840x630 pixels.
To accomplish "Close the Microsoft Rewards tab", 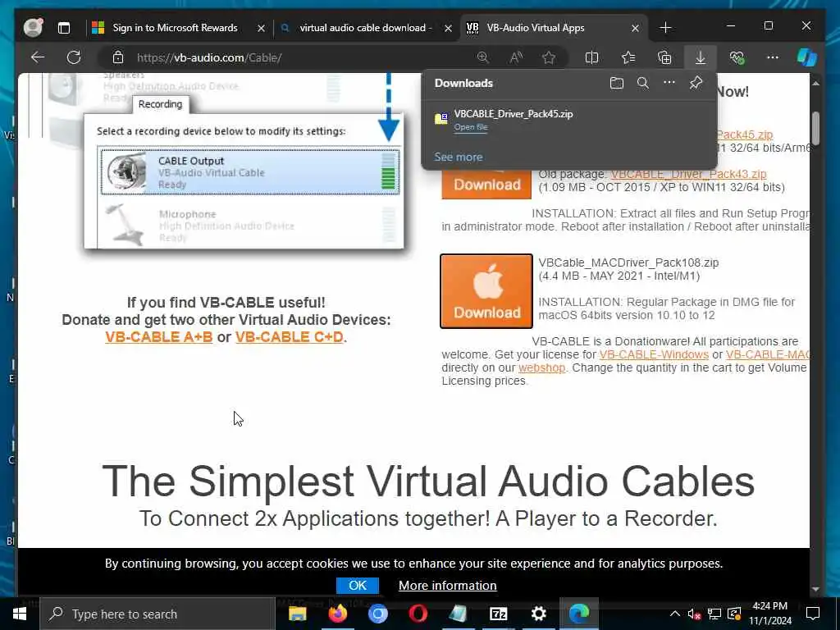I will coord(261,28).
